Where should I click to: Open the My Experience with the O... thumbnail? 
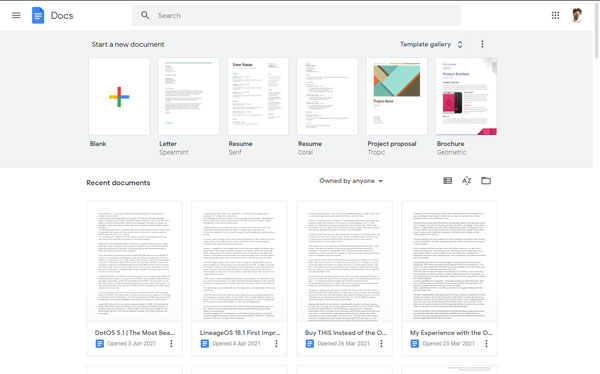tap(450, 261)
